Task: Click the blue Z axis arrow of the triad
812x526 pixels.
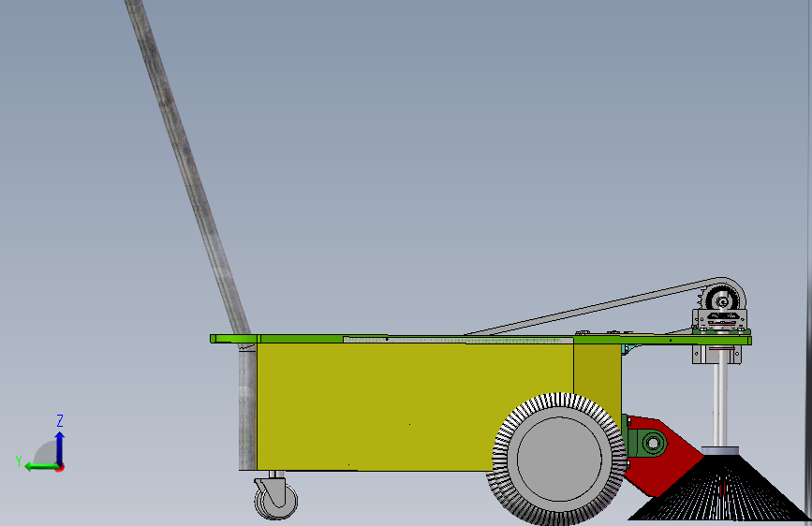Action: (60, 447)
